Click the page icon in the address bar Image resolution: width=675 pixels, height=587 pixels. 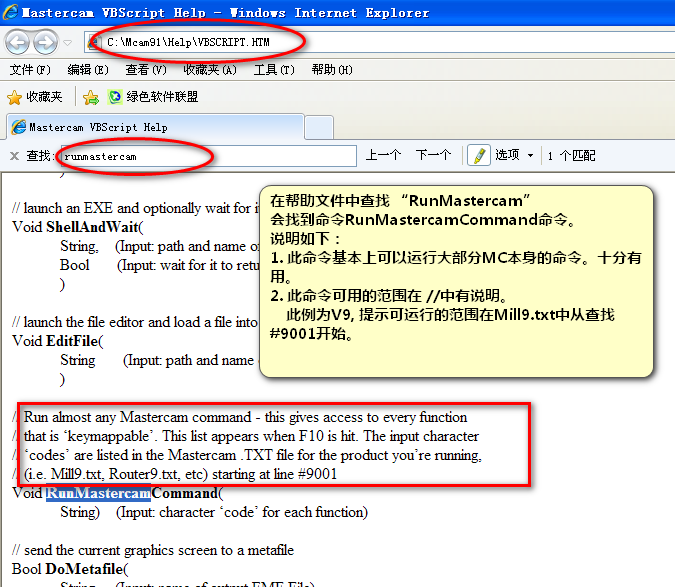coord(94,42)
